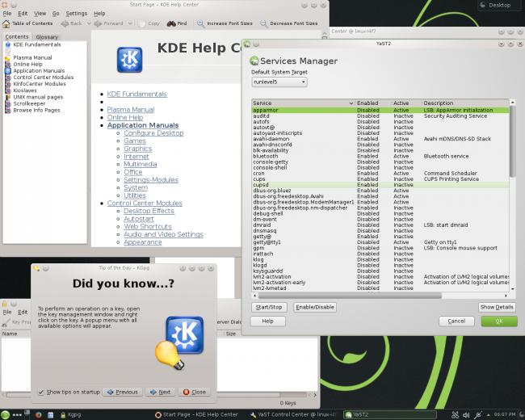Click the Find binoculars icon
Viewport: 525px width, 420px height.
click(x=171, y=23)
